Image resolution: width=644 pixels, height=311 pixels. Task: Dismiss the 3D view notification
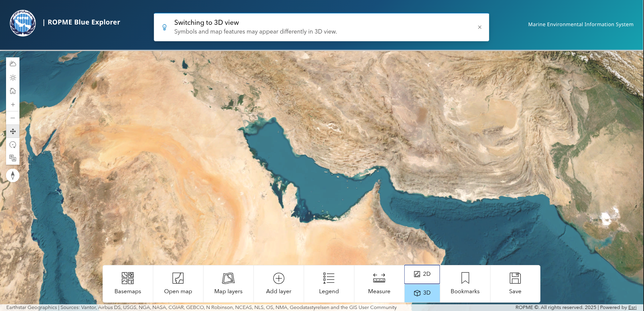[480, 27]
